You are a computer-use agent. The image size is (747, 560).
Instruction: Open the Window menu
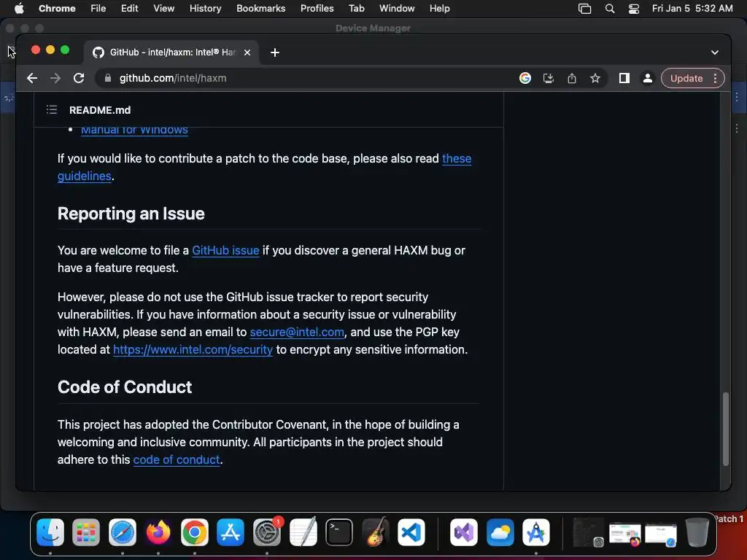point(397,9)
